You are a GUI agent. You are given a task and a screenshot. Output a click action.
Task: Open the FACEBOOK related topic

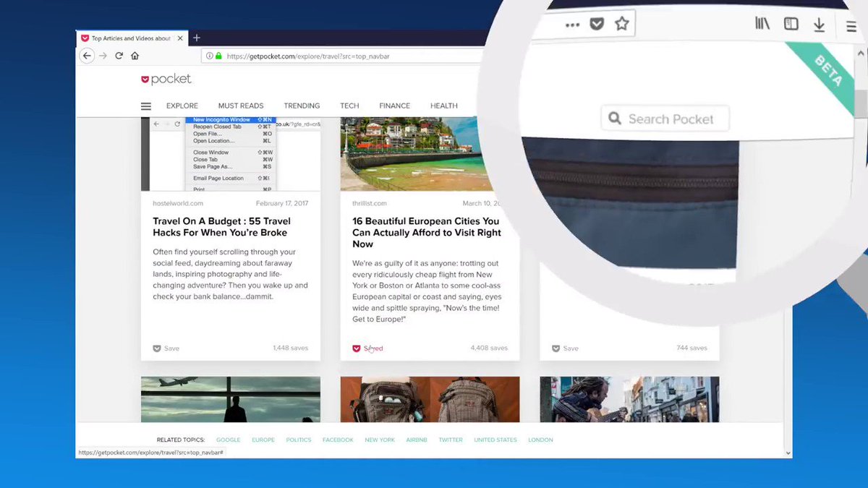[338, 440]
